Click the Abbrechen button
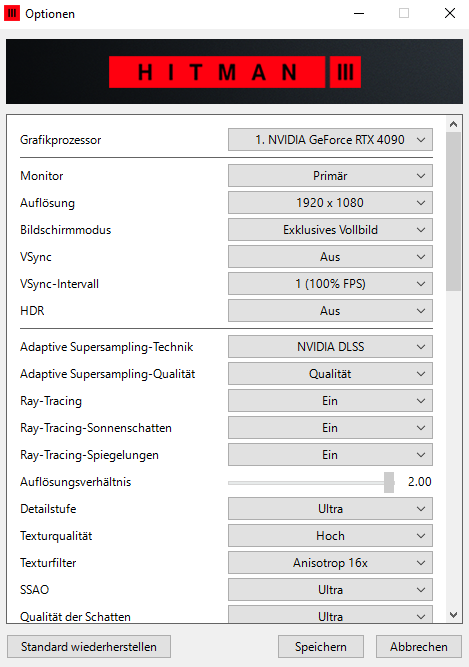Image resolution: width=469 pixels, height=667 pixels. 419,647
